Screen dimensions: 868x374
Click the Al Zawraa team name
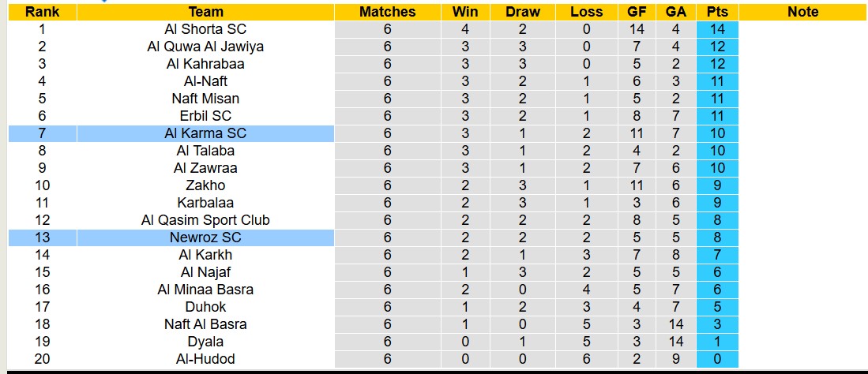[x=205, y=168]
